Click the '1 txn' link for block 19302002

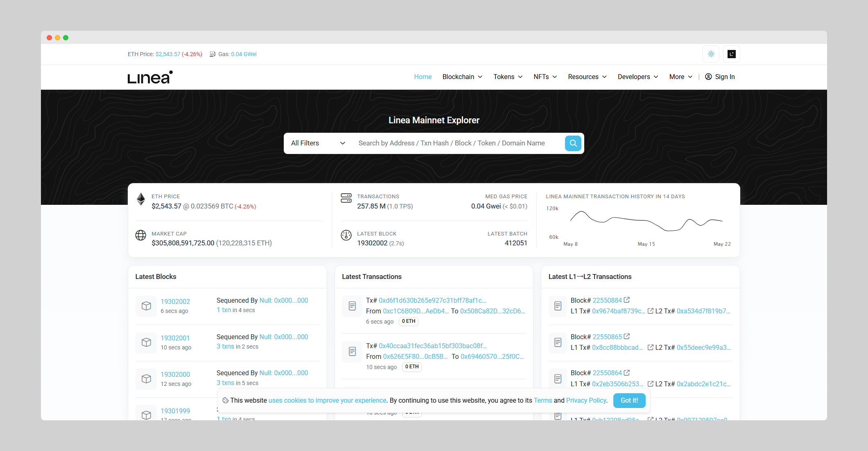pos(224,310)
